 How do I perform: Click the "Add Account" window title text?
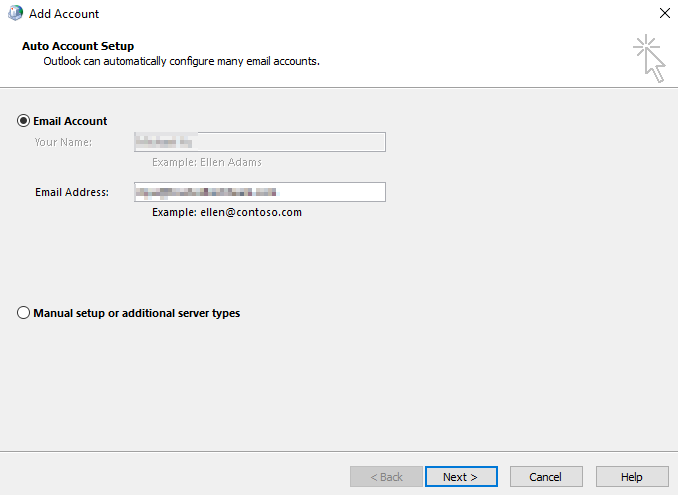point(64,14)
